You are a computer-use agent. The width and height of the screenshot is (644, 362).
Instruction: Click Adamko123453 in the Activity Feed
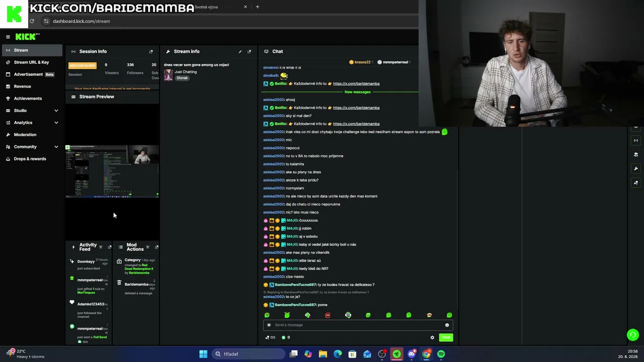pyautogui.click(x=91, y=304)
